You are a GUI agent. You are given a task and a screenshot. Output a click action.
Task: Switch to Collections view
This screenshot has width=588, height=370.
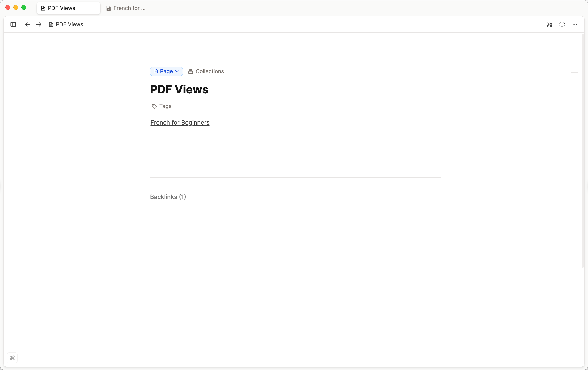(206, 71)
